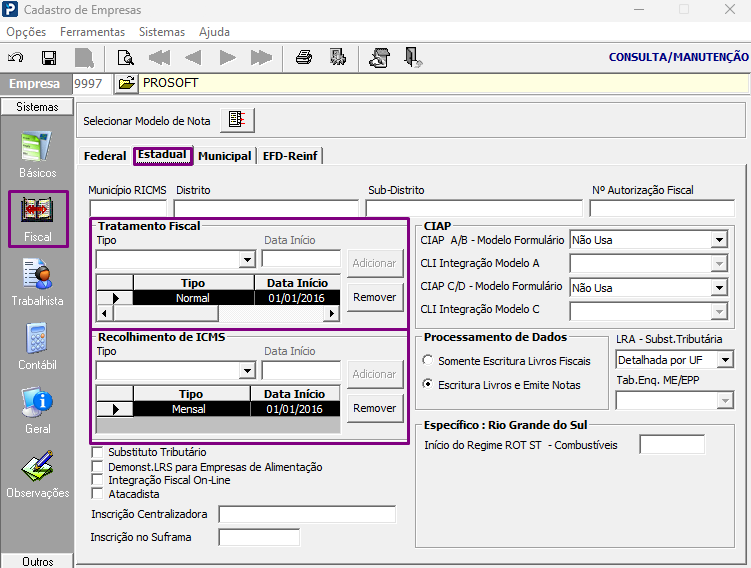The width and height of the screenshot is (751, 568).
Task: Go to previous record arrow
Action: click(193, 58)
